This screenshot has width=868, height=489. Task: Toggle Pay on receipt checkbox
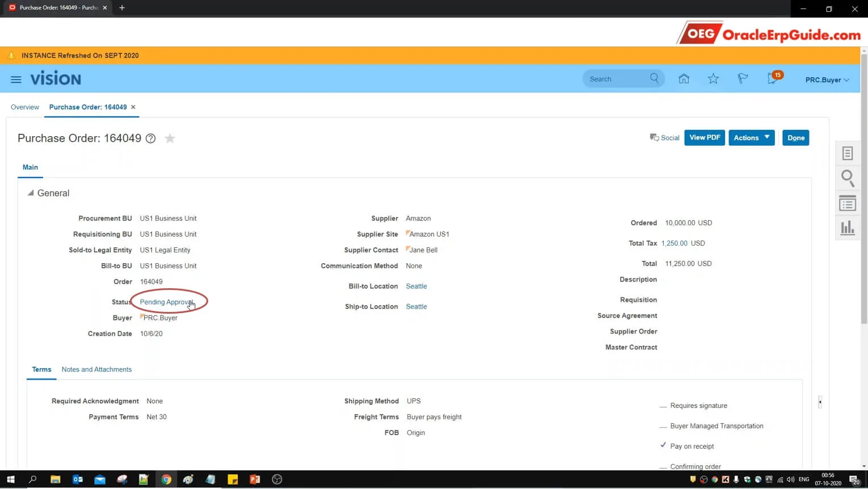663,445
